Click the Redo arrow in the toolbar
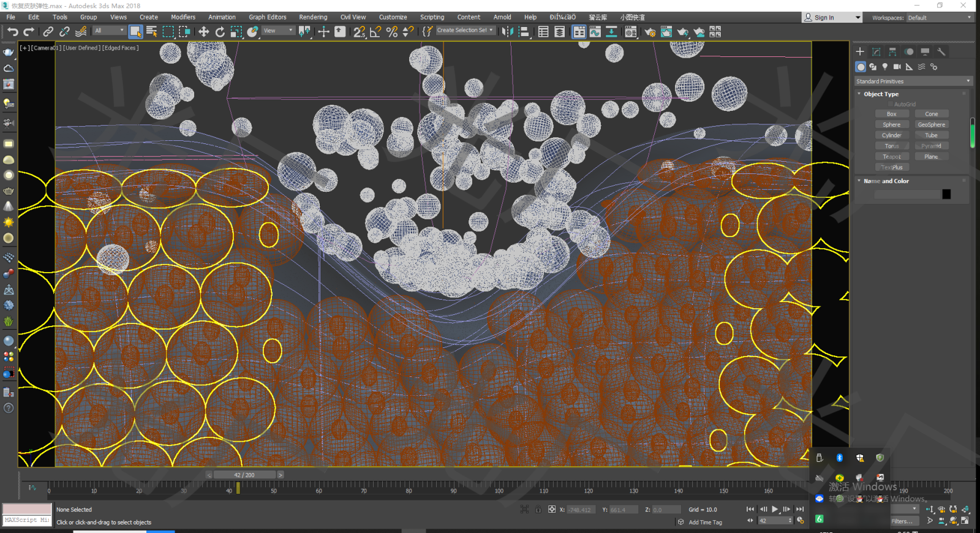980x533 pixels. point(29,31)
